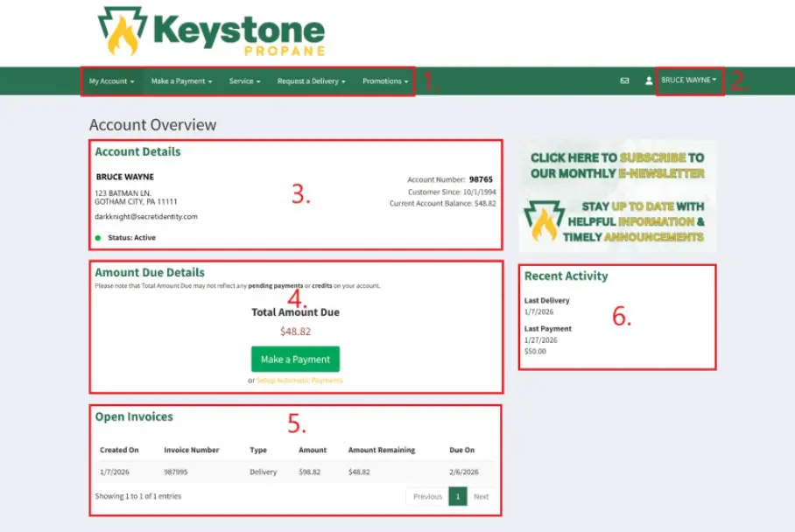This screenshot has width=795, height=532.
Task: Sort by Invoice Number column header
Action: click(191, 450)
